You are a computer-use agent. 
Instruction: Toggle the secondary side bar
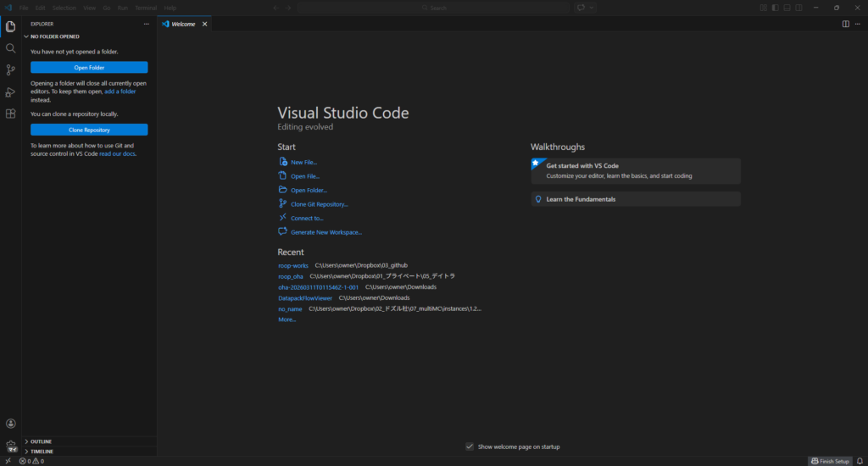point(798,8)
